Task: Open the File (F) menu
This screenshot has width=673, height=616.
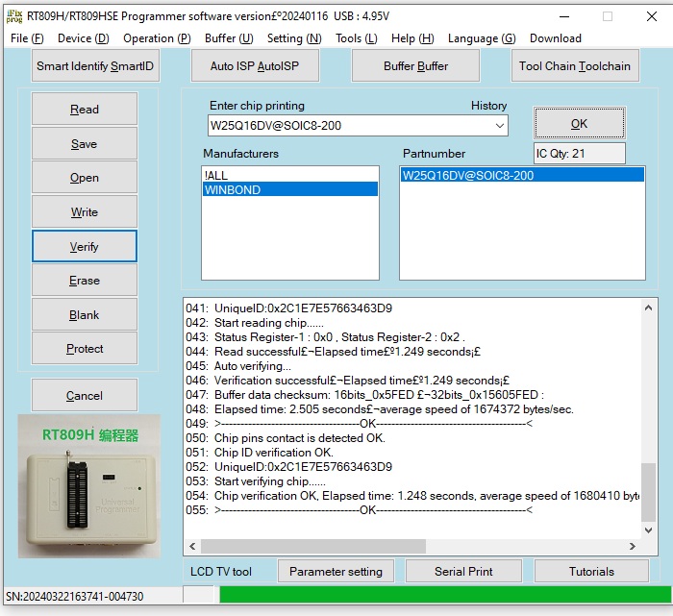Action: click(x=27, y=38)
